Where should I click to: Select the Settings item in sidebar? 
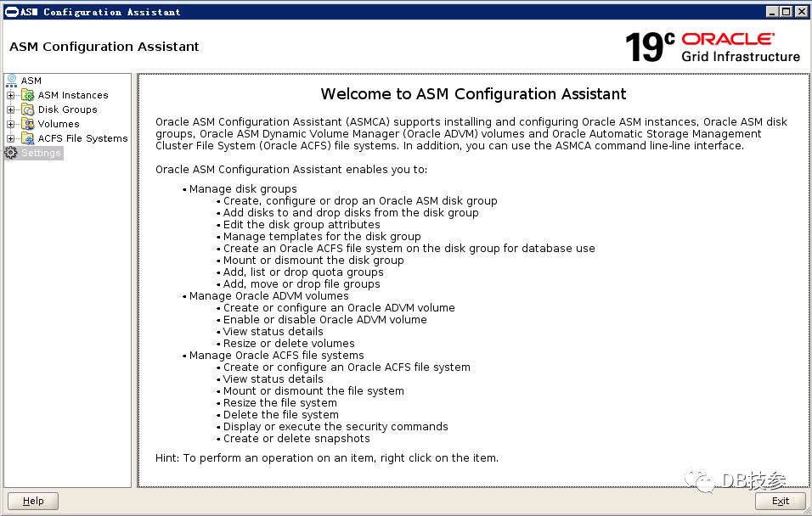[41, 153]
